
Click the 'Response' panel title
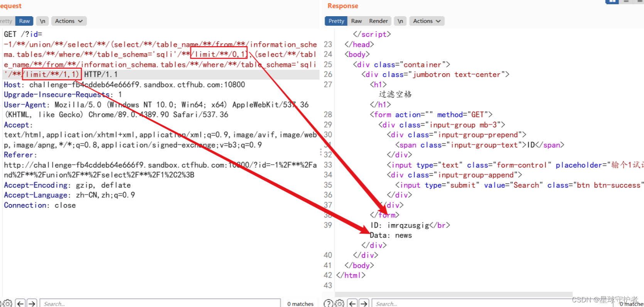click(343, 6)
